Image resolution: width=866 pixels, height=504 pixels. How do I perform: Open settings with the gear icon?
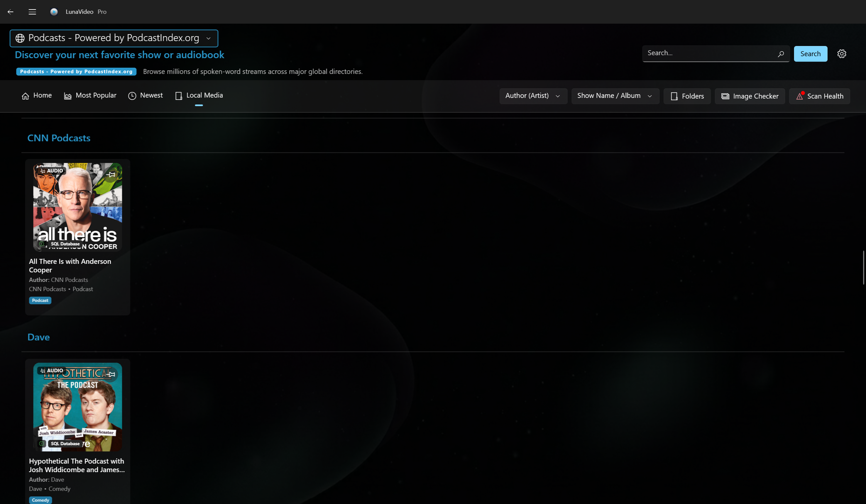pos(842,54)
